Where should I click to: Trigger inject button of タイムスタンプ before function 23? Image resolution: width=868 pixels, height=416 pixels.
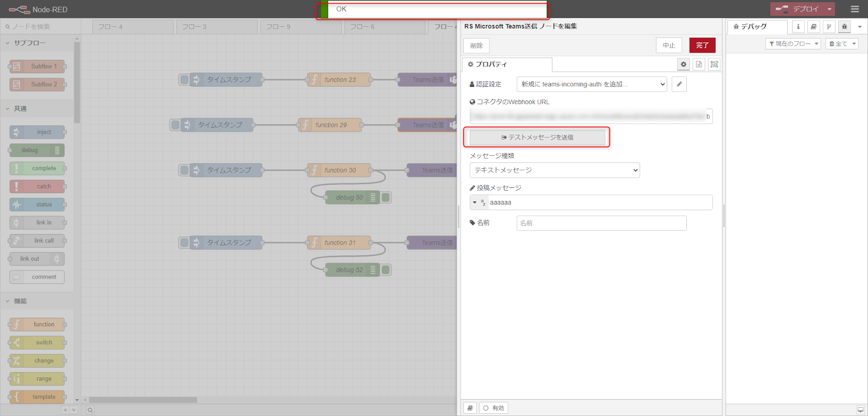click(184, 80)
